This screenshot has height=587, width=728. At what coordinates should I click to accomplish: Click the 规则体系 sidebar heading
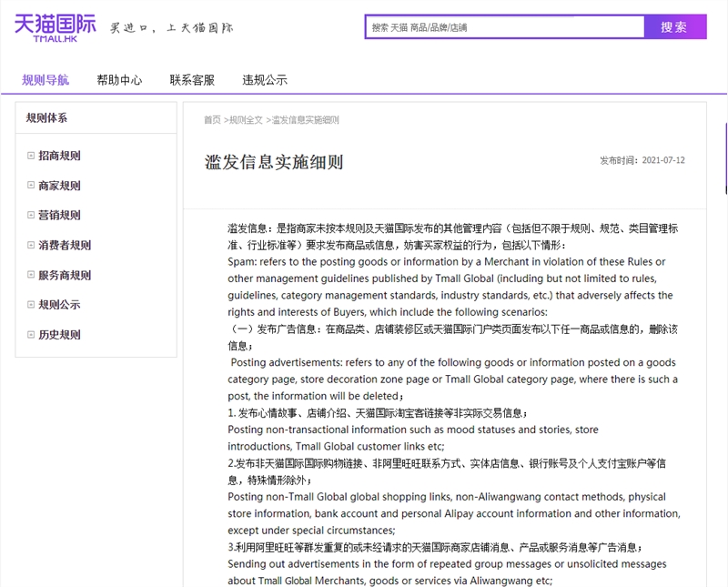tap(47, 118)
